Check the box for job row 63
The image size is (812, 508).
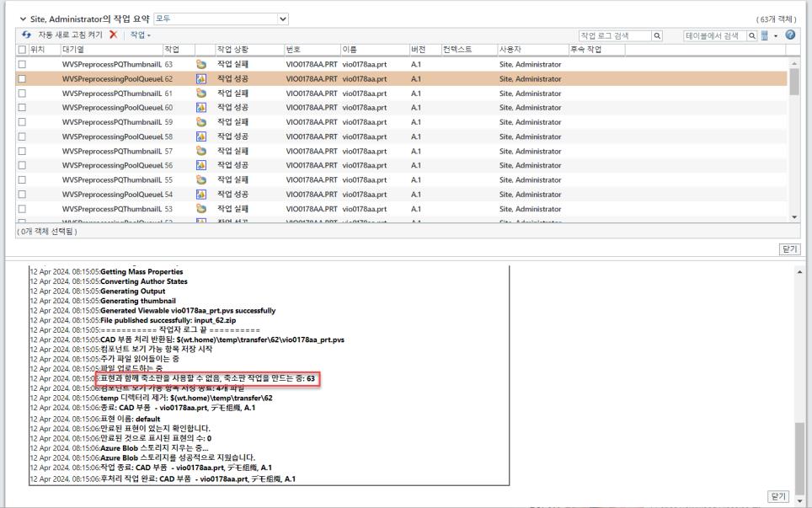22,64
